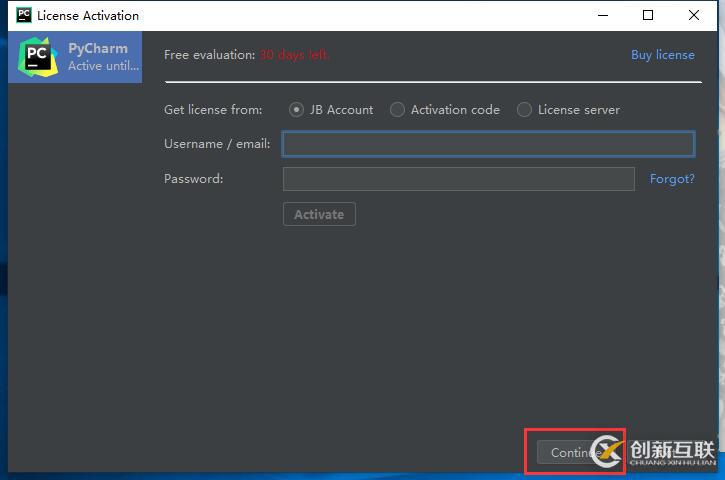The image size is (725, 480).
Task: Click into the Password field
Action: tap(459, 179)
